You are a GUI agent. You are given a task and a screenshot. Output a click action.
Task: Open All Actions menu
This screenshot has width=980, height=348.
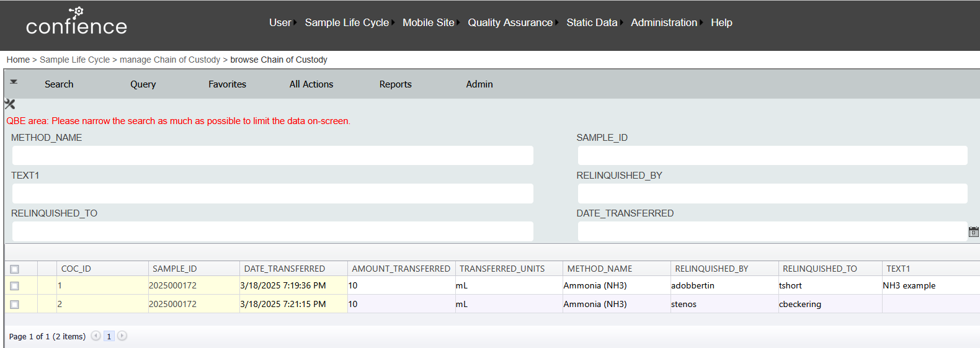tap(311, 84)
